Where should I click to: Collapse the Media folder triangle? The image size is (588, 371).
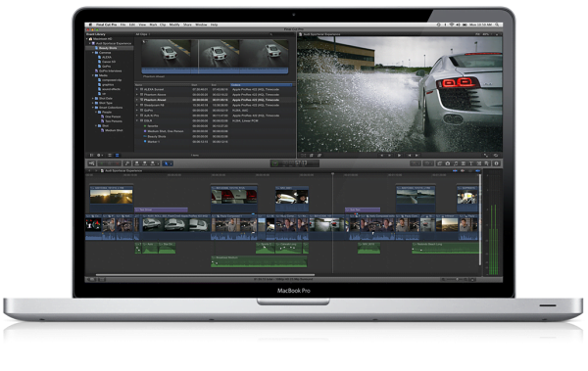(x=93, y=75)
